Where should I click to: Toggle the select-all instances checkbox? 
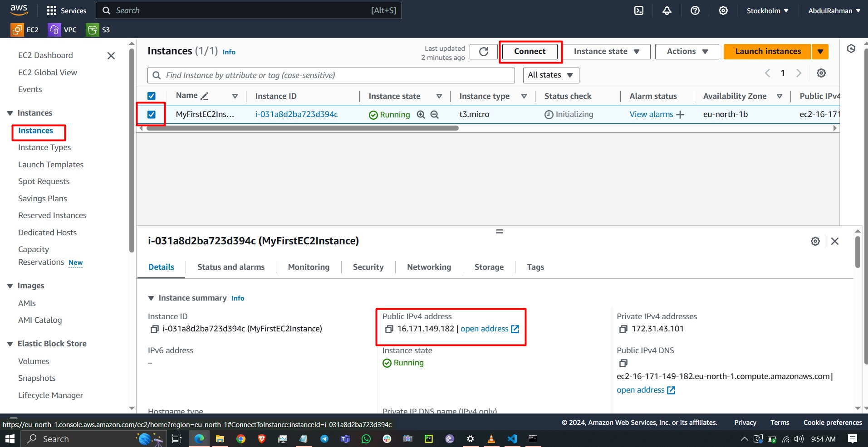tap(152, 96)
